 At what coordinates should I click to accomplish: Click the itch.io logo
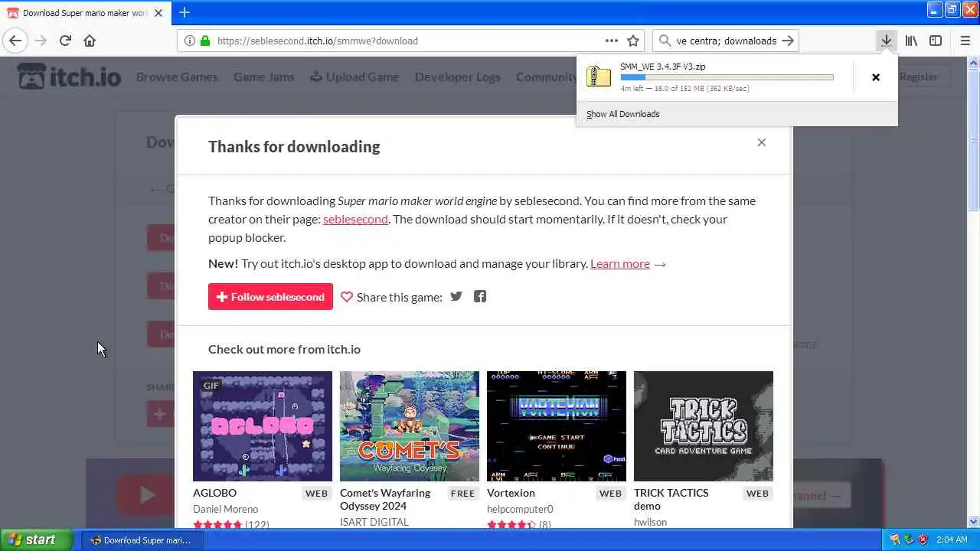(x=69, y=77)
